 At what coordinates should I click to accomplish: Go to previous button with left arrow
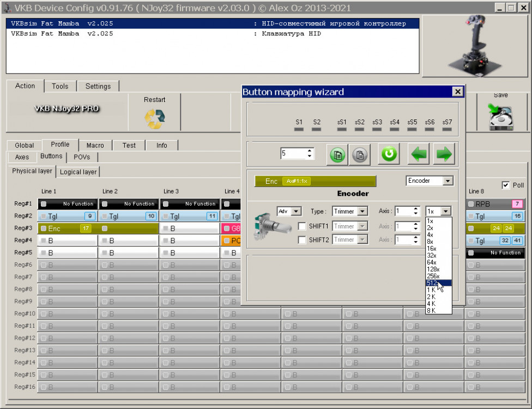(x=419, y=154)
